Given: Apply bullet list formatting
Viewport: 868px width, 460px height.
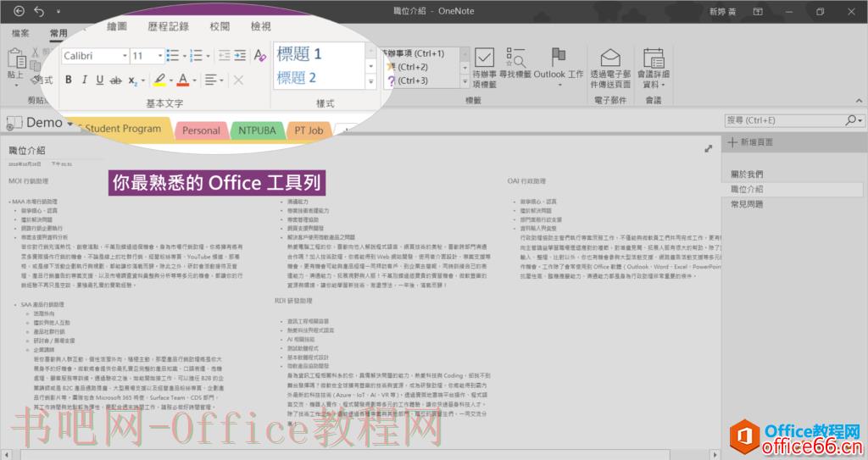Looking at the screenshot, I should [173, 55].
